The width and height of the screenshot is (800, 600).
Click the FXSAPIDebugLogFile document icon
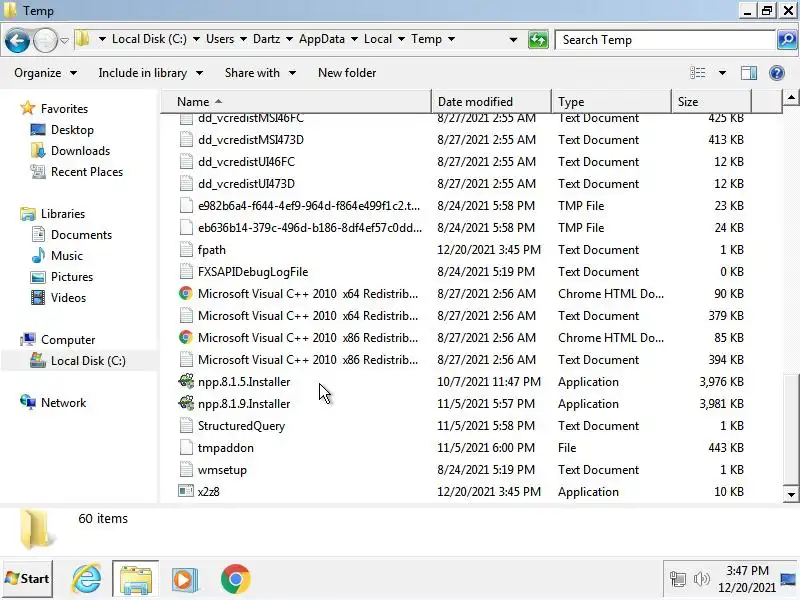tap(186, 271)
